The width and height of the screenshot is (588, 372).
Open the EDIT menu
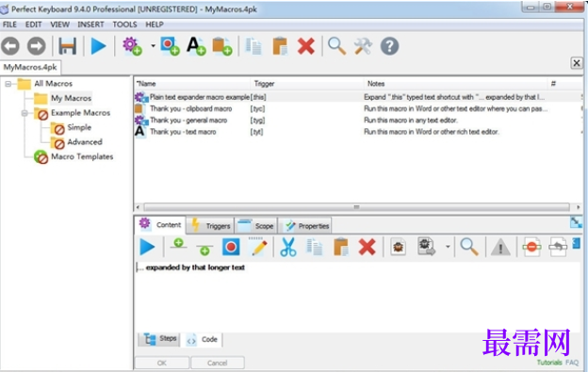[33, 24]
